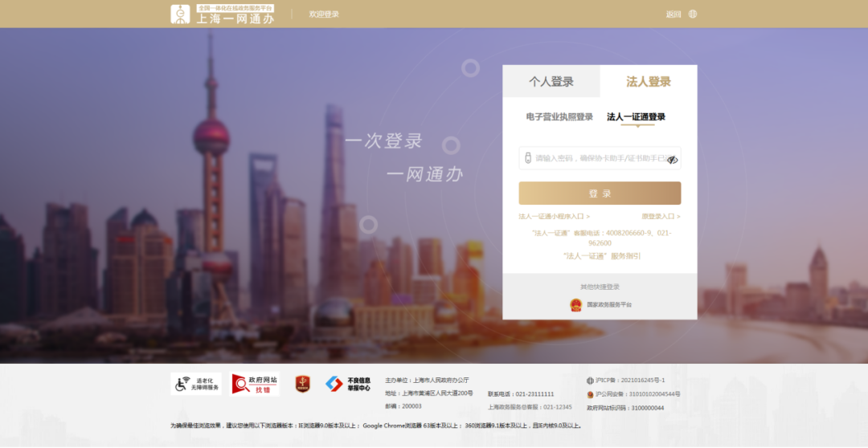Click the 上海一网通办 logo in header
Viewport: 868px width, 448px height.
223,14
